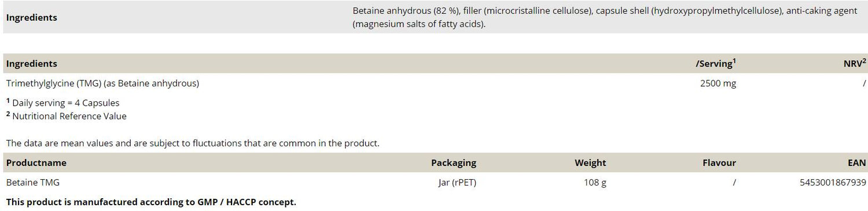Screen dimensions: 868x211
Task: Click the Productname column header
Action: [36, 163]
